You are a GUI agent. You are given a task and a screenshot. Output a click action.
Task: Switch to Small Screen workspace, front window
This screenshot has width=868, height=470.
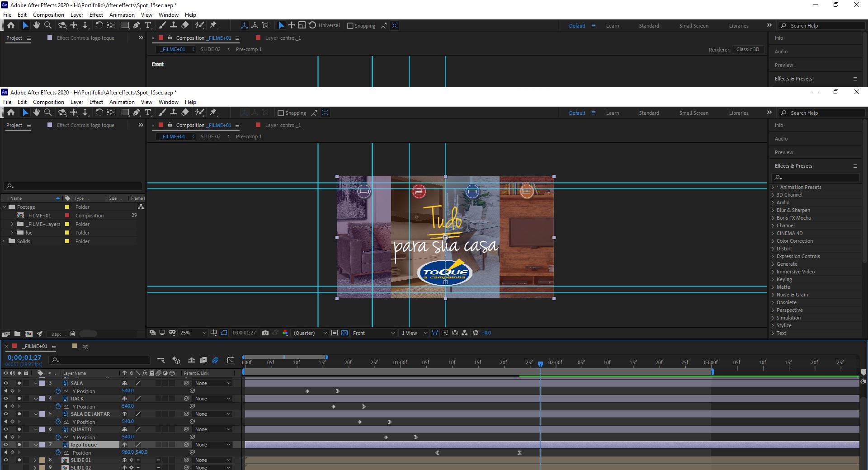(x=693, y=113)
